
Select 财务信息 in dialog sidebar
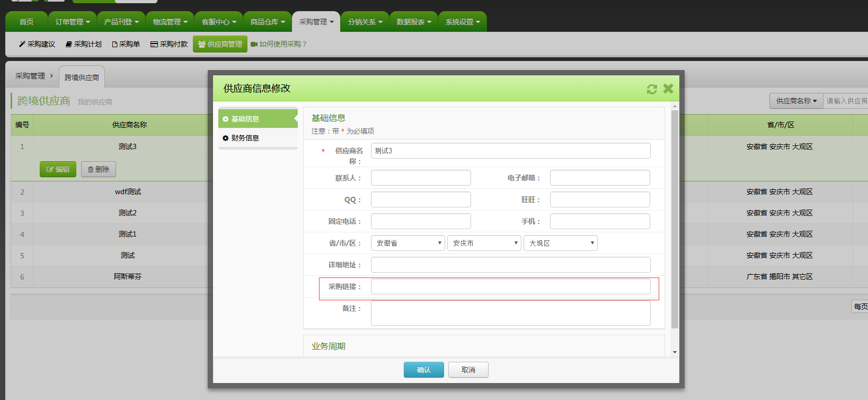[258, 138]
